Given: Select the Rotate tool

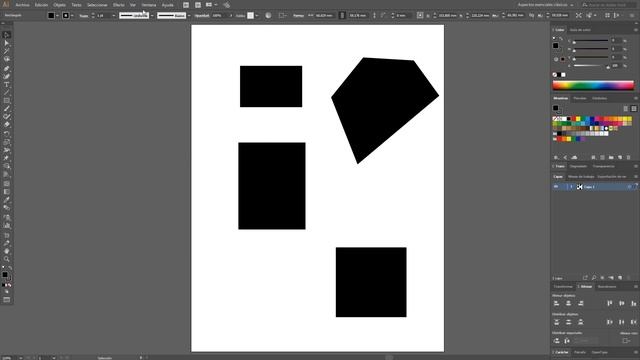Looking at the screenshot, I should [x=7, y=134].
